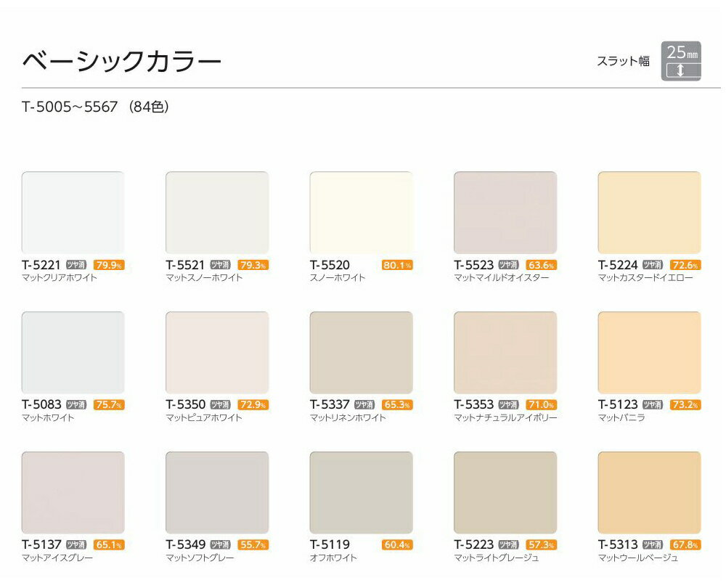Screen dimensions: 726x588
Task: Click the ベーシックカラー heading
Action: pos(122,61)
